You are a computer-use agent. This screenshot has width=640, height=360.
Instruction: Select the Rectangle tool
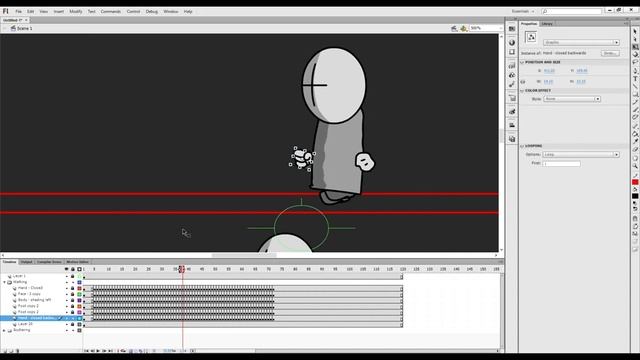635,94
